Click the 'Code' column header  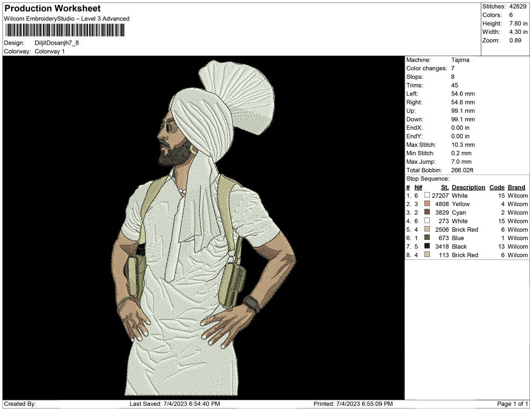pos(497,187)
